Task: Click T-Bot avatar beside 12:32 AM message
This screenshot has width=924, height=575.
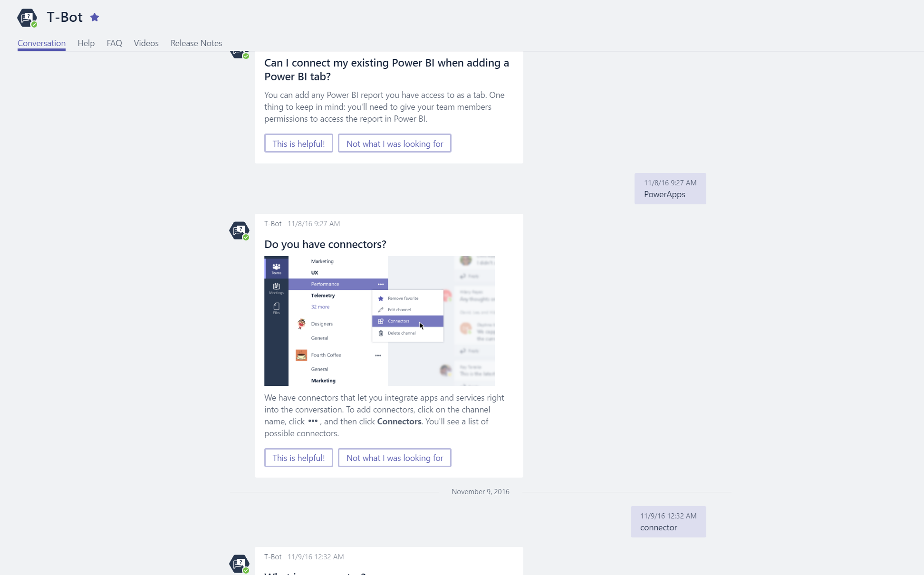Action: (239, 564)
